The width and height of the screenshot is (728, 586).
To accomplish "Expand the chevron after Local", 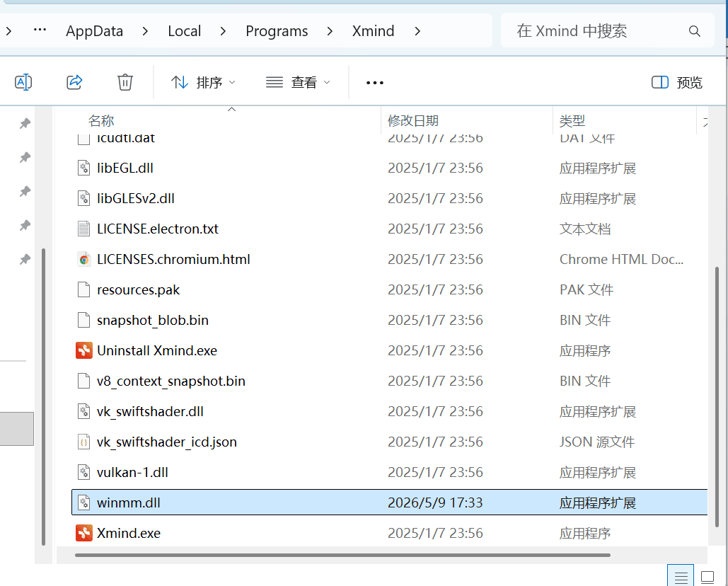I will point(223,31).
